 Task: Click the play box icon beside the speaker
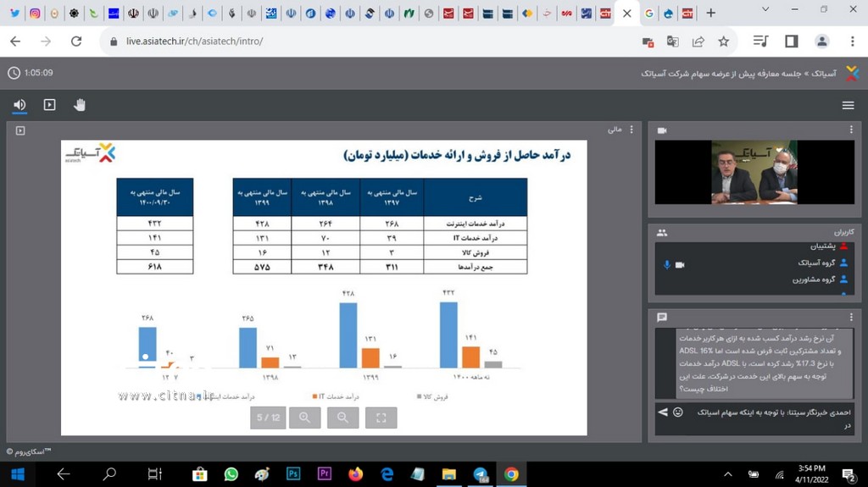coord(49,105)
